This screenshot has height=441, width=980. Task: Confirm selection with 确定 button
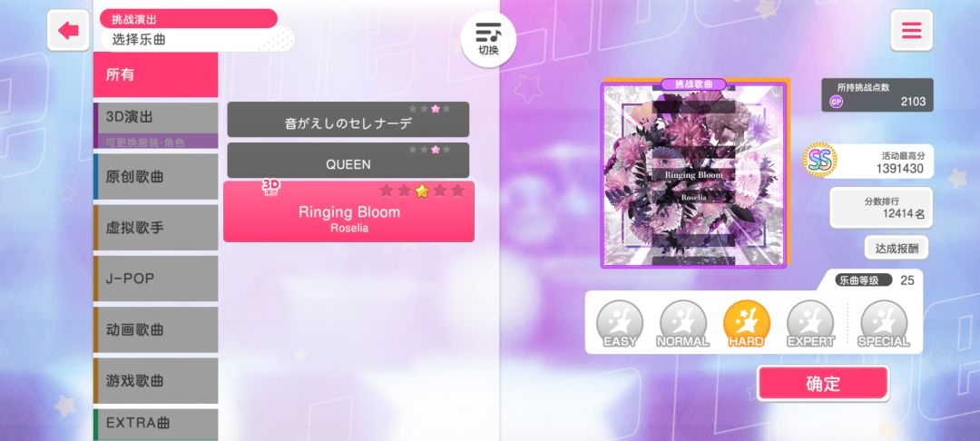823,383
